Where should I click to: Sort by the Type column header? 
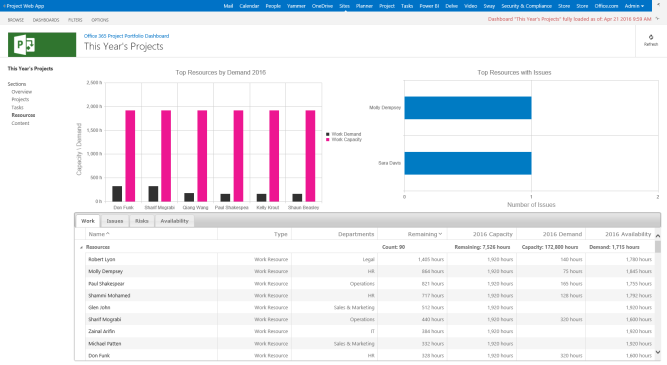pyautogui.click(x=281, y=234)
